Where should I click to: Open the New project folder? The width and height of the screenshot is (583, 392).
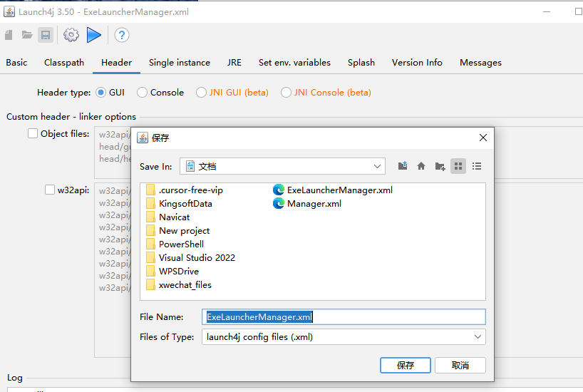(177, 231)
